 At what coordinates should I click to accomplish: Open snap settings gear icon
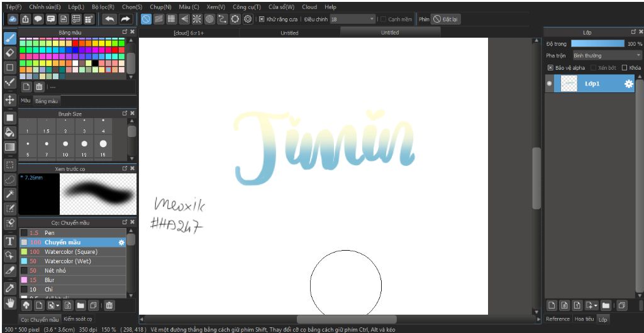pos(248,19)
